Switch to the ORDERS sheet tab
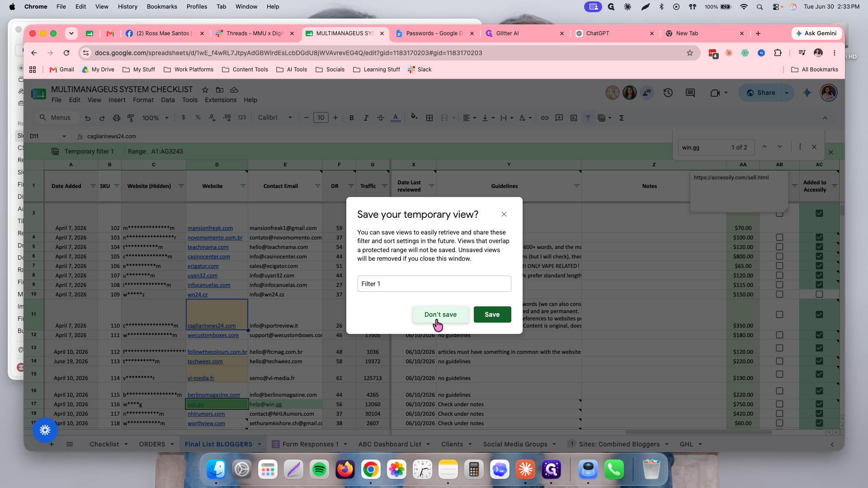The image size is (868, 488). [x=152, y=444]
